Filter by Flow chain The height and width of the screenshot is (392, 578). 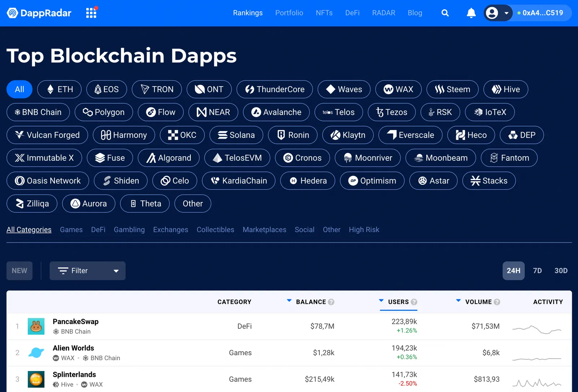[x=161, y=112]
